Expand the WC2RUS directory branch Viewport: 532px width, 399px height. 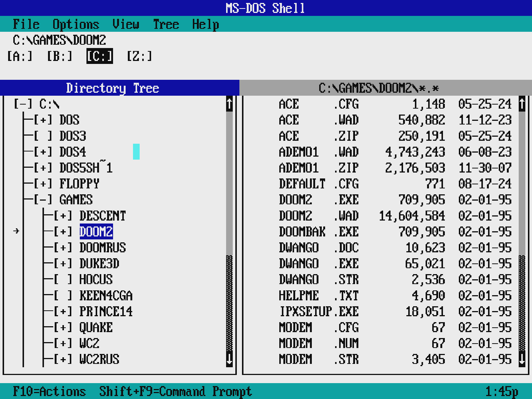click(x=63, y=359)
